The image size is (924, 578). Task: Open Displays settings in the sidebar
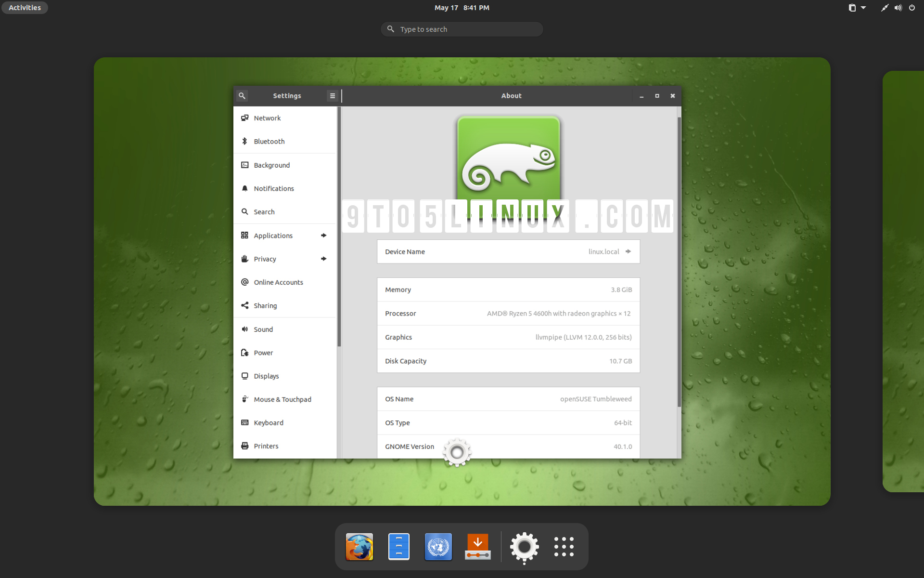coord(266,376)
